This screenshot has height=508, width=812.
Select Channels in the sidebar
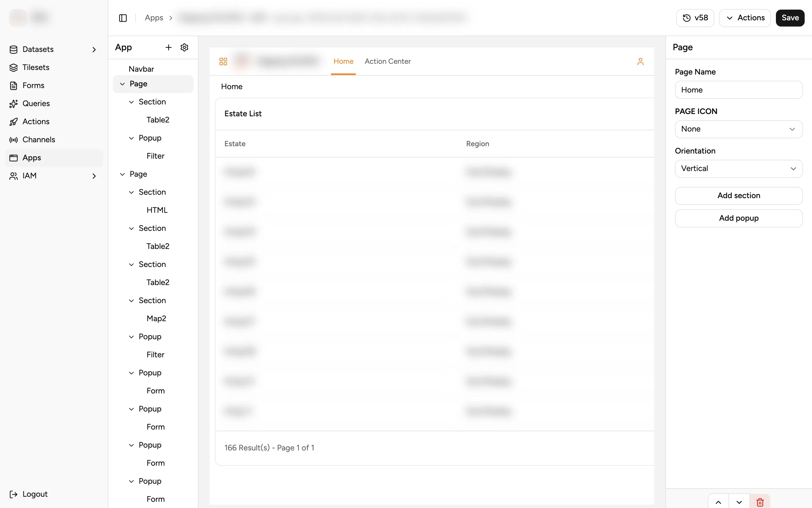[54, 140]
